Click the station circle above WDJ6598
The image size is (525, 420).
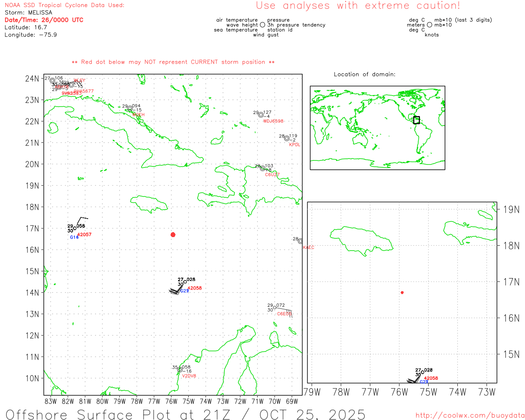(261, 115)
